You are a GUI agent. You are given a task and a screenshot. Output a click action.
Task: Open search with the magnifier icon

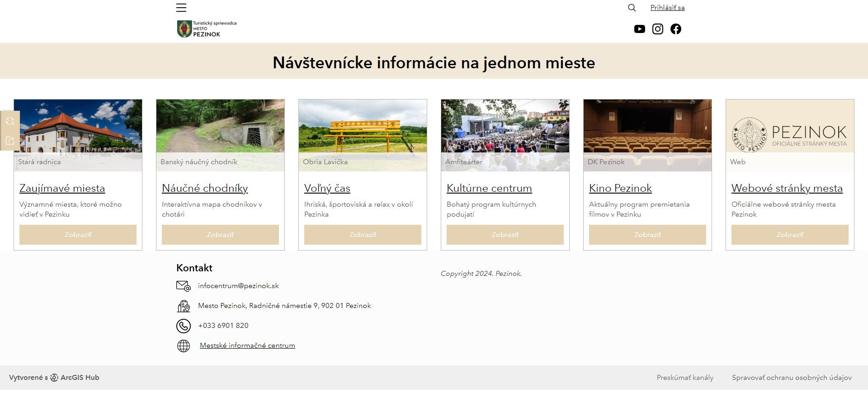coord(632,8)
